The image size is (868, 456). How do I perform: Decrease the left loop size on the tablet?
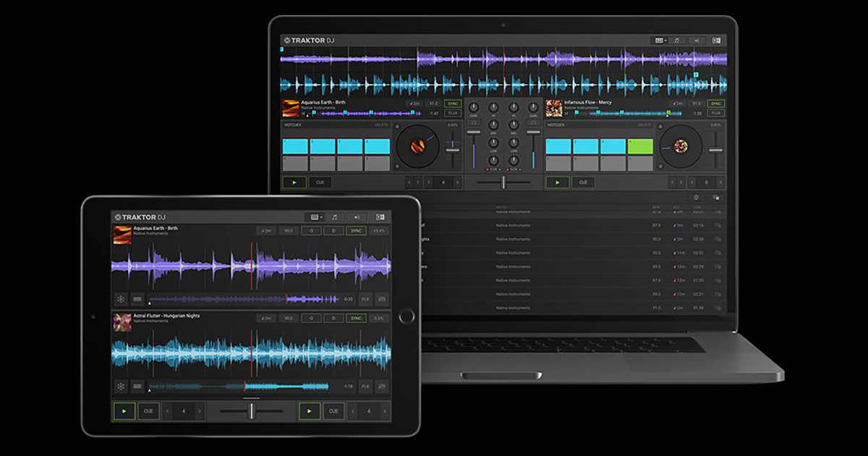169,411
